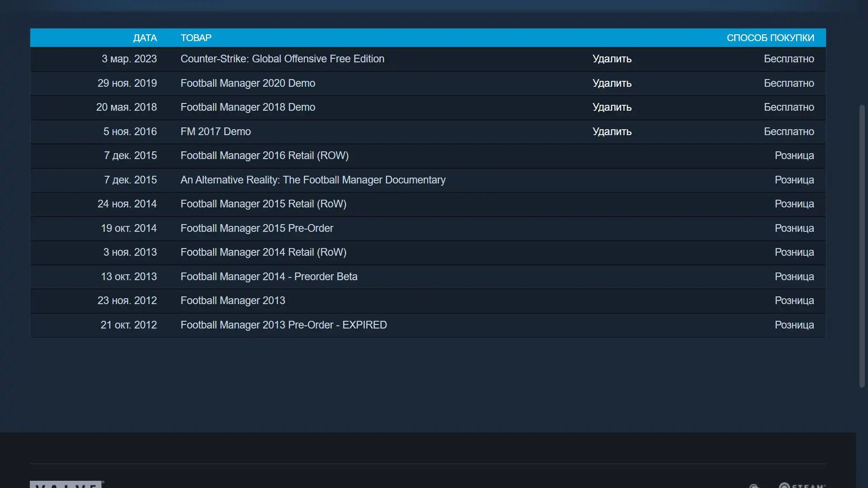868x488 pixels.
Task: Click Counter-Strike: Global Offensive Free Edition entry
Action: tap(282, 59)
